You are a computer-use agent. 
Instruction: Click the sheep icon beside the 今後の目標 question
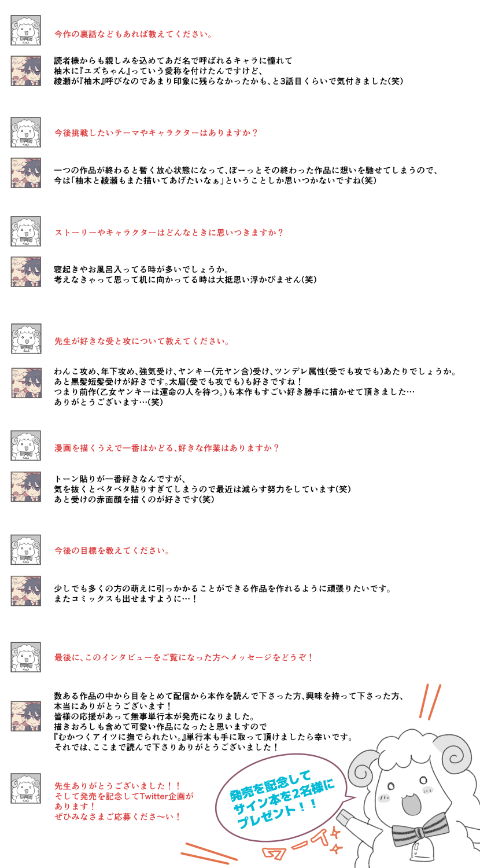click(x=25, y=550)
